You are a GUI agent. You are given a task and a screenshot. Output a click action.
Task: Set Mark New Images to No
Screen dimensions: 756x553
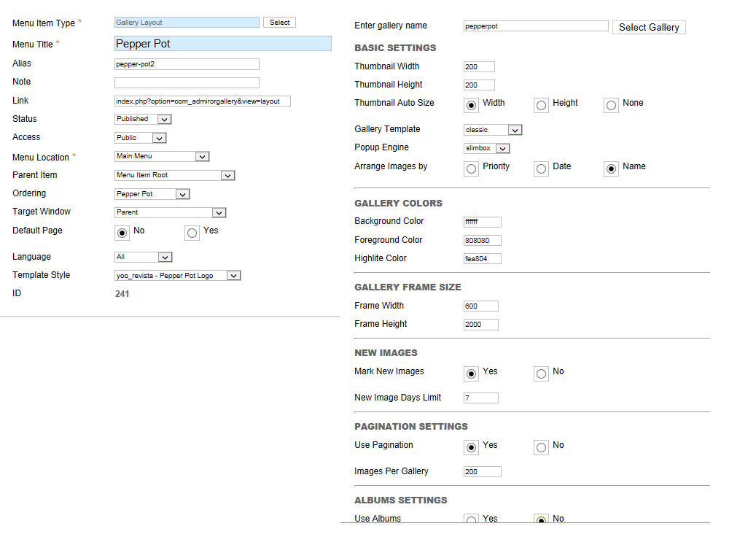[541, 374]
